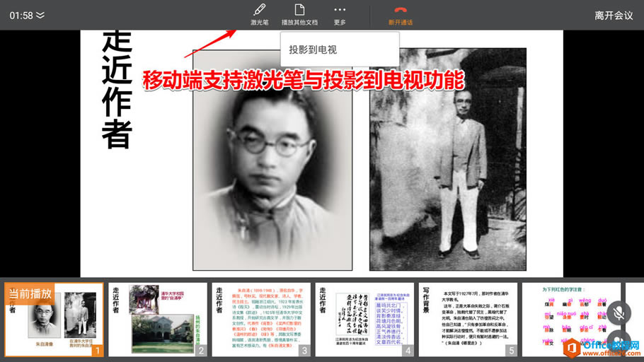Click the 01:58 meeting timer
Image resolution: width=644 pixels, height=362 pixels.
pyautogui.click(x=21, y=15)
